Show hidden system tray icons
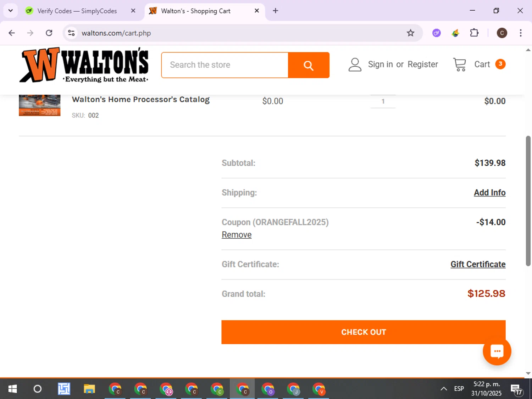Viewport: 532px width, 399px height. click(x=444, y=389)
